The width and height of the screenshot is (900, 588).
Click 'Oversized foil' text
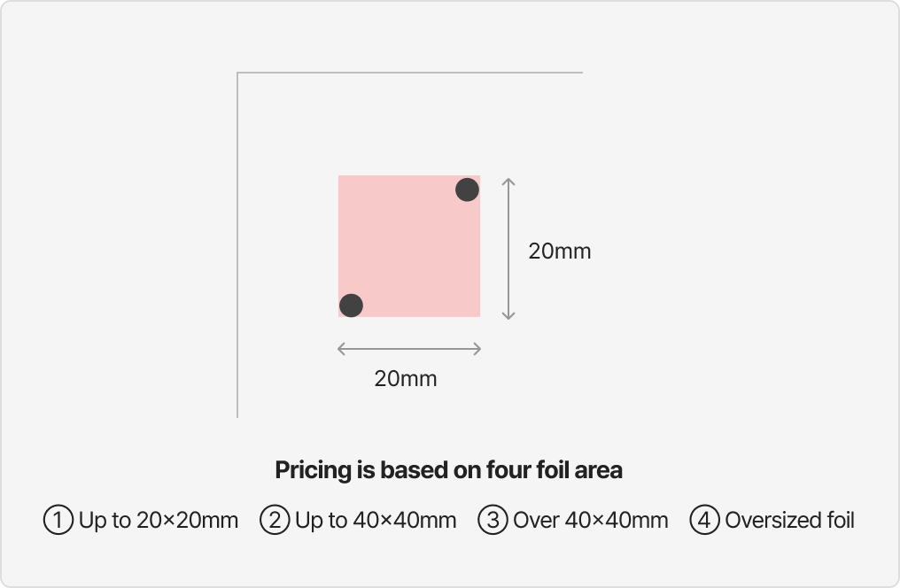click(x=790, y=521)
